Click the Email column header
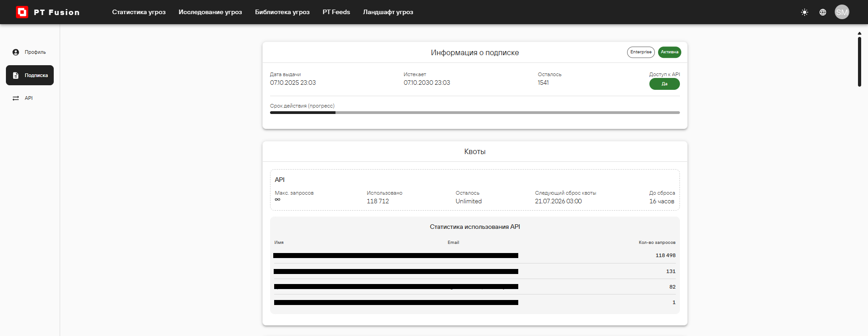 [x=453, y=243]
